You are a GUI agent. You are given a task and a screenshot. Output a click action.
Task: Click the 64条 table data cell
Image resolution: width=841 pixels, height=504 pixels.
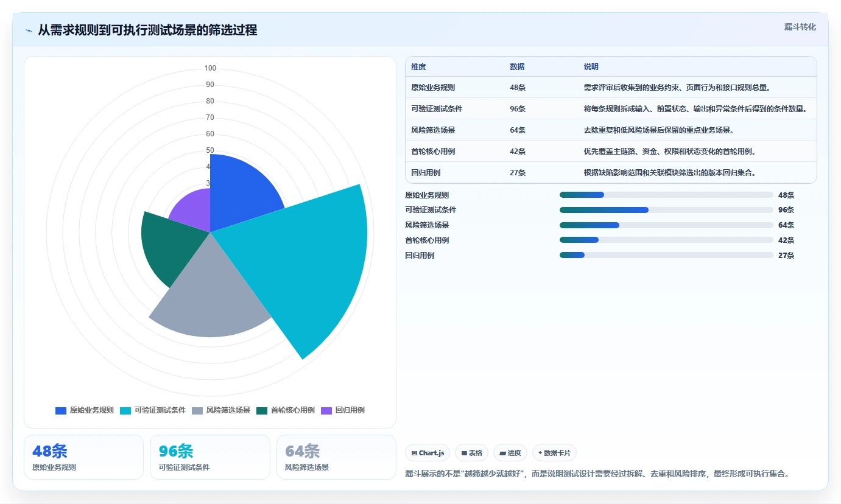click(x=518, y=130)
